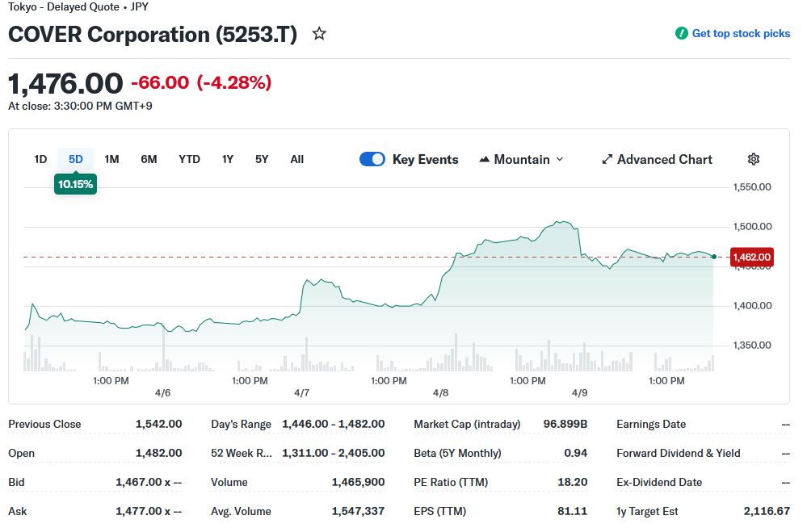Click the Advanced Chart expand arrow icon

(x=607, y=160)
